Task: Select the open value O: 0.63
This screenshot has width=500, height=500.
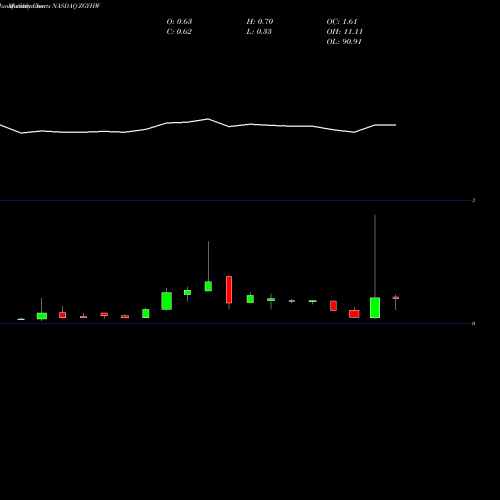Action: coord(179,22)
